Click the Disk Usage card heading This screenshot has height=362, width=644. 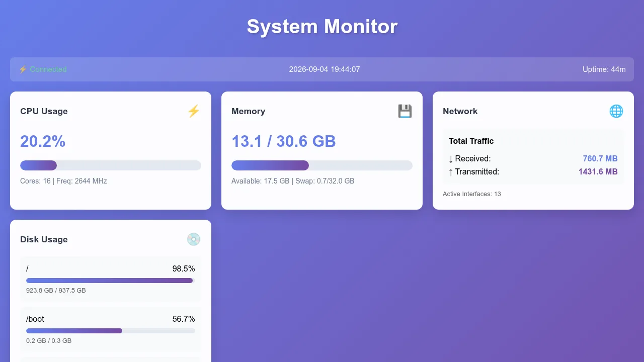(x=44, y=239)
